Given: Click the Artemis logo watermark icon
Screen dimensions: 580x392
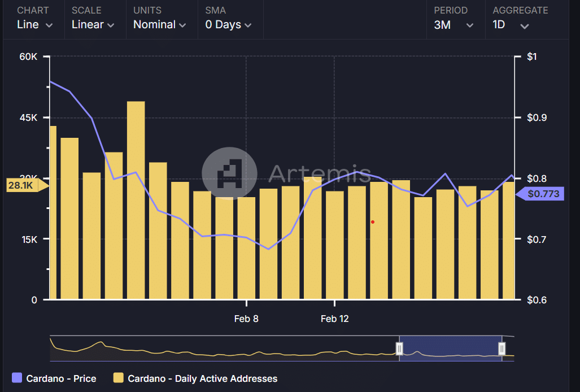Looking at the screenshot, I should point(229,173).
